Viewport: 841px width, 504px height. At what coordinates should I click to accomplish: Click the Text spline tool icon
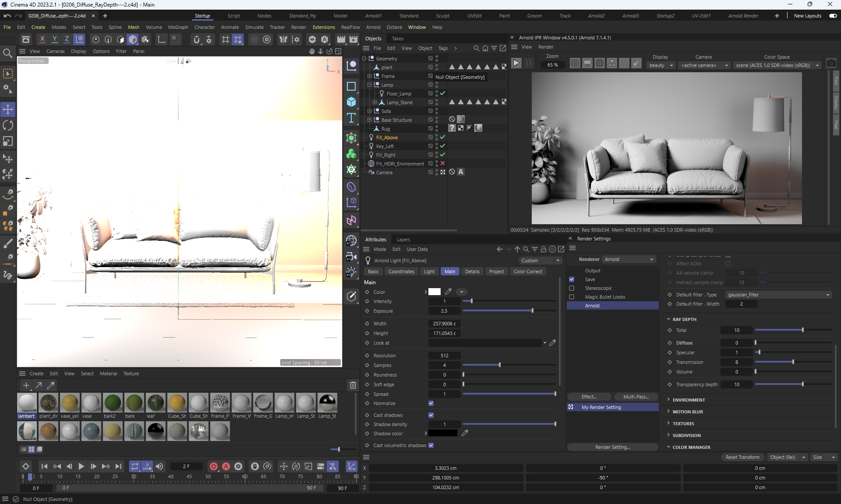351,118
